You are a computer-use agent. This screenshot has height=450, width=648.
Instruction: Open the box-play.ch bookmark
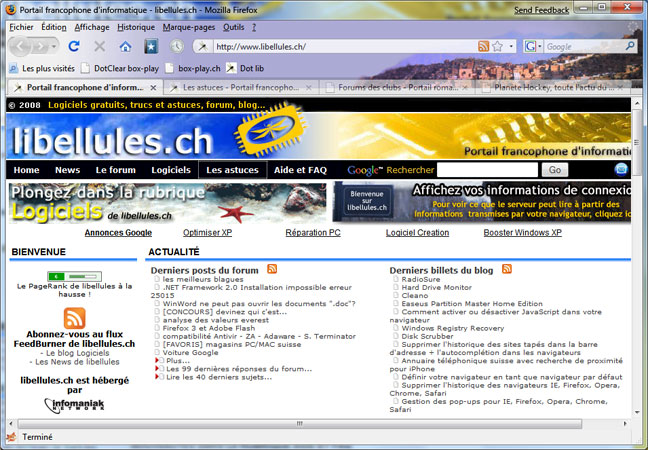[x=193, y=68]
